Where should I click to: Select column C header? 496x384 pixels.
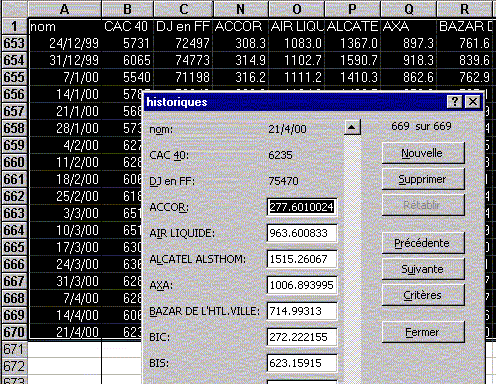(x=183, y=9)
